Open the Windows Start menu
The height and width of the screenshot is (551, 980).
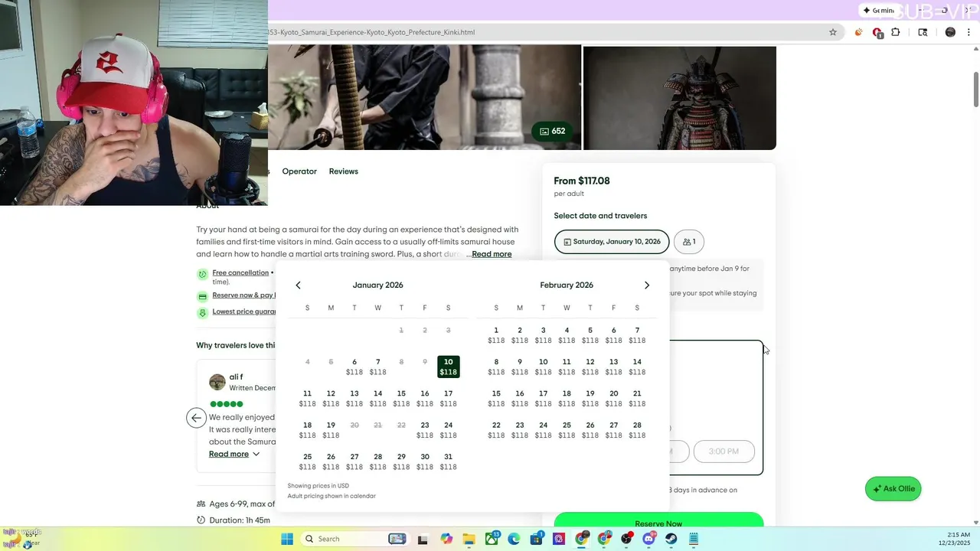click(x=287, y=539)
